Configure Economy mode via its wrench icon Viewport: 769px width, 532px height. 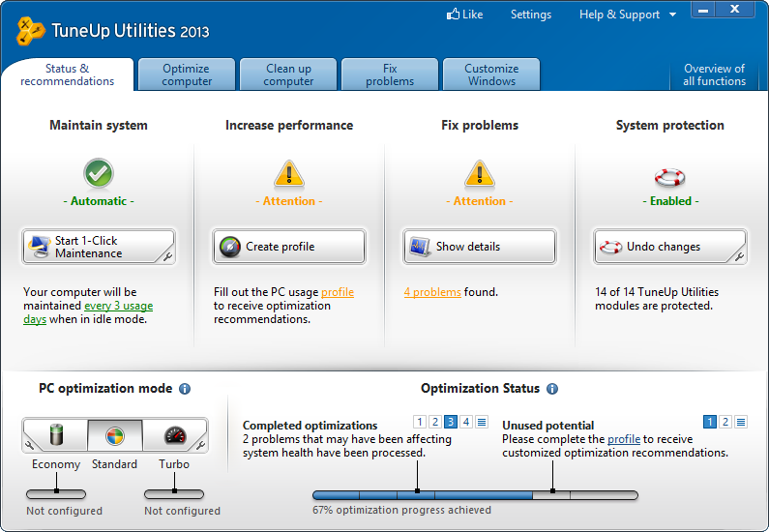point(29,445)
